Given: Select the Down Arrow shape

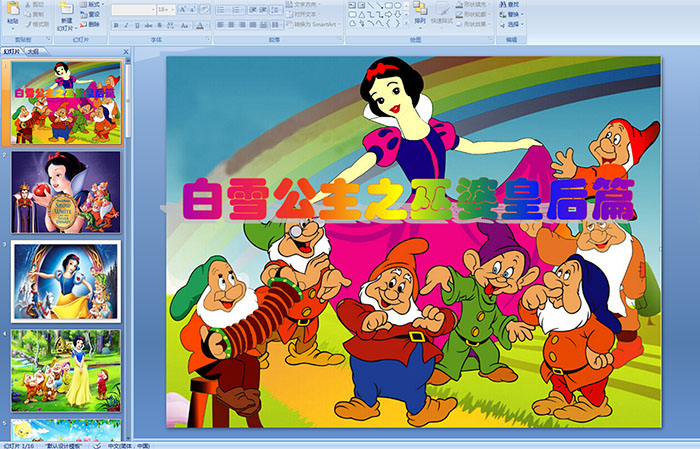Looking at the screenshot, I should pos(398,15).
